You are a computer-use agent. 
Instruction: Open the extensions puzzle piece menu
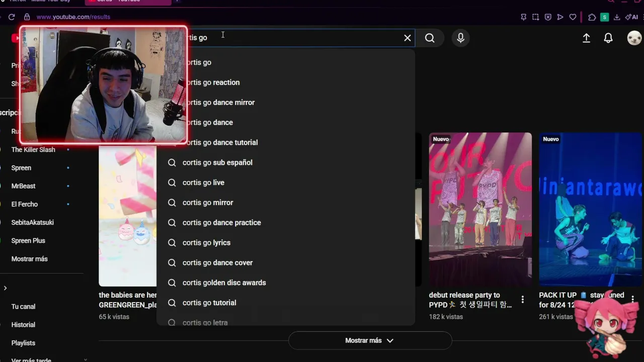592,17
